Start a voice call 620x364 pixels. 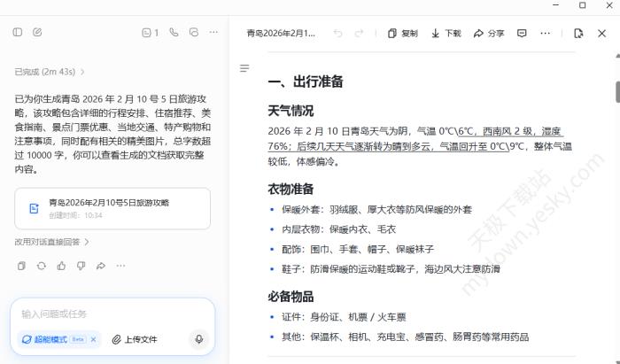174,33
